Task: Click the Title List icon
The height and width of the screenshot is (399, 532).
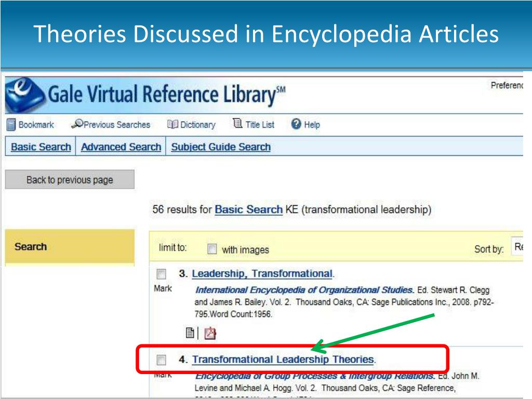Action: click(x=237, y=124)
